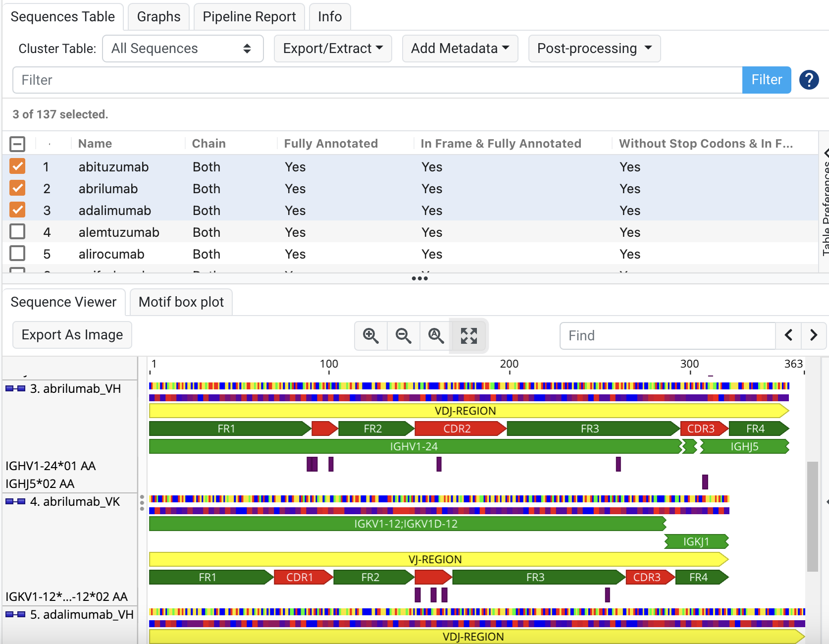Click the blue Filter button
The image size is (829, 644).
click(767, 80)
